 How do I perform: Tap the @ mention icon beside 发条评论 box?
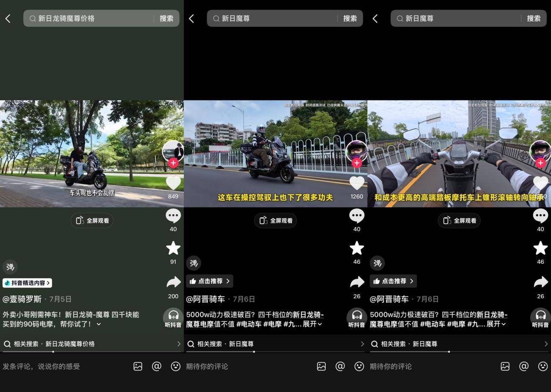157,366
